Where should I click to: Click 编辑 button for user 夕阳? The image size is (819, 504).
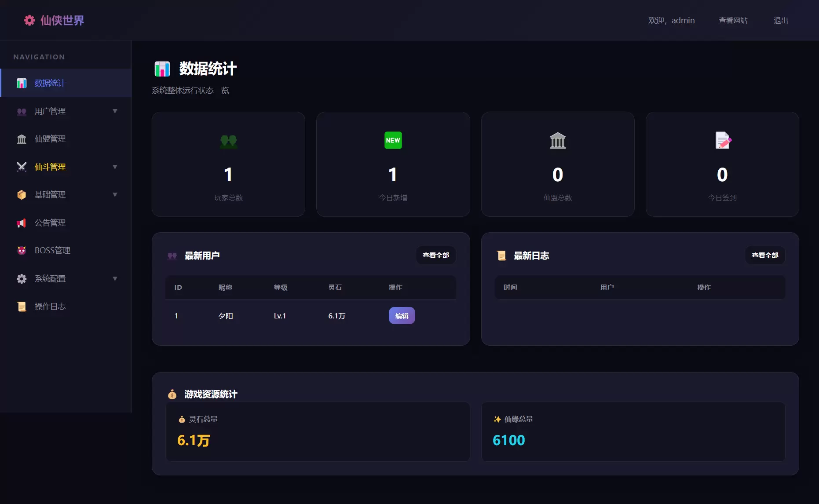coord(402,316)
